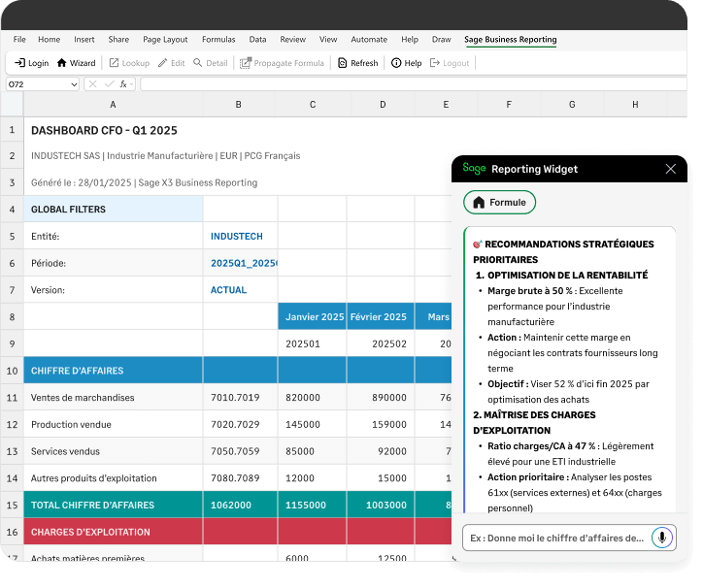Click the Février 2025 header cell

point(381,317)
